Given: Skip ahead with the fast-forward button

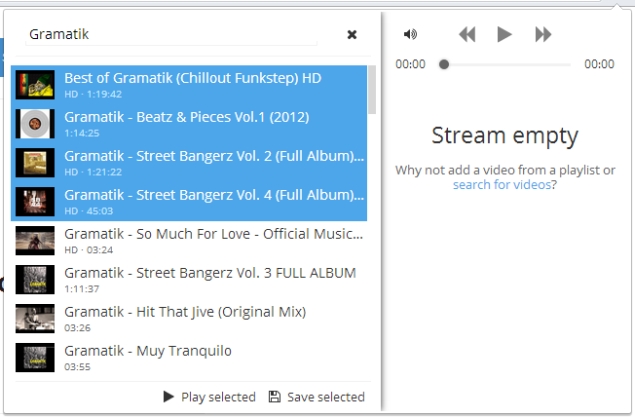Looking at the screenshot, I should coord(543,34).
